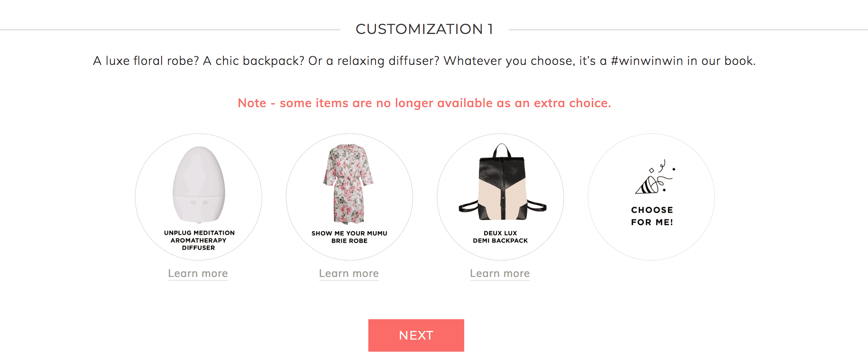Select the Choose For Me! text

click(652, 216)
